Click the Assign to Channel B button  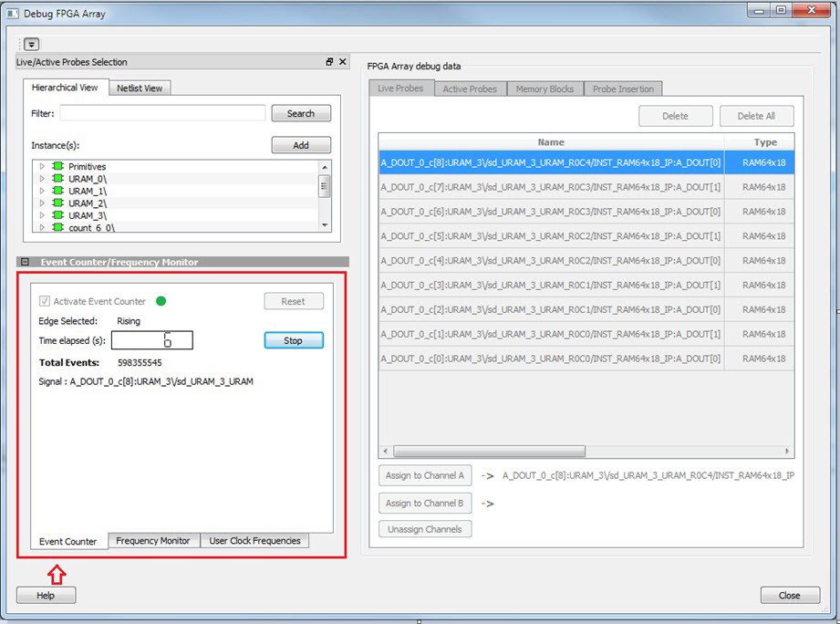click(x=424, y=504)
